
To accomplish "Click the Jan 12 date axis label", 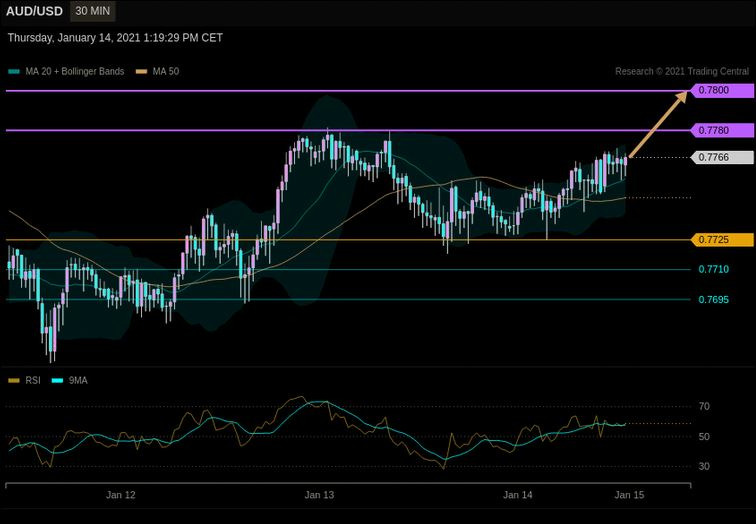I will pos(121,495).
